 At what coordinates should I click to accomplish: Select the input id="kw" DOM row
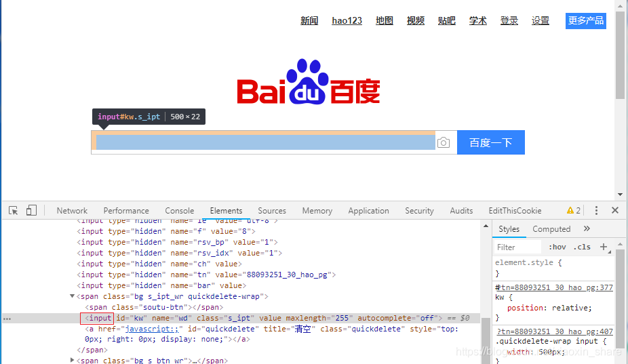click(241, 319)
